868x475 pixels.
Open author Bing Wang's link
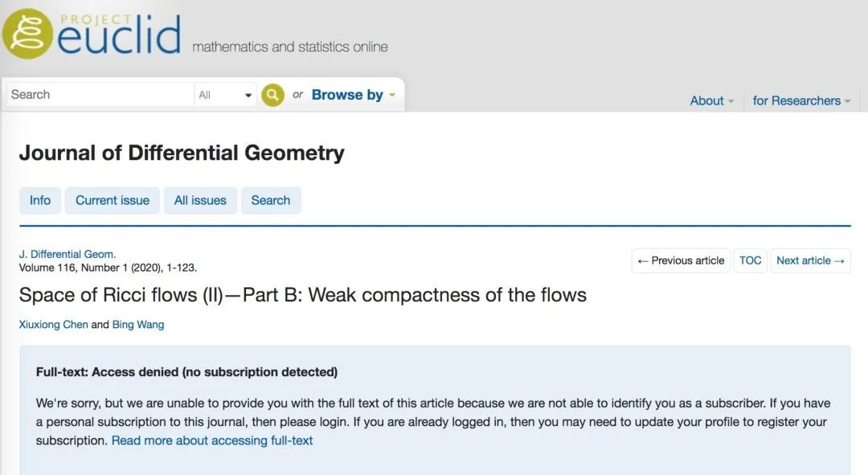138,325
